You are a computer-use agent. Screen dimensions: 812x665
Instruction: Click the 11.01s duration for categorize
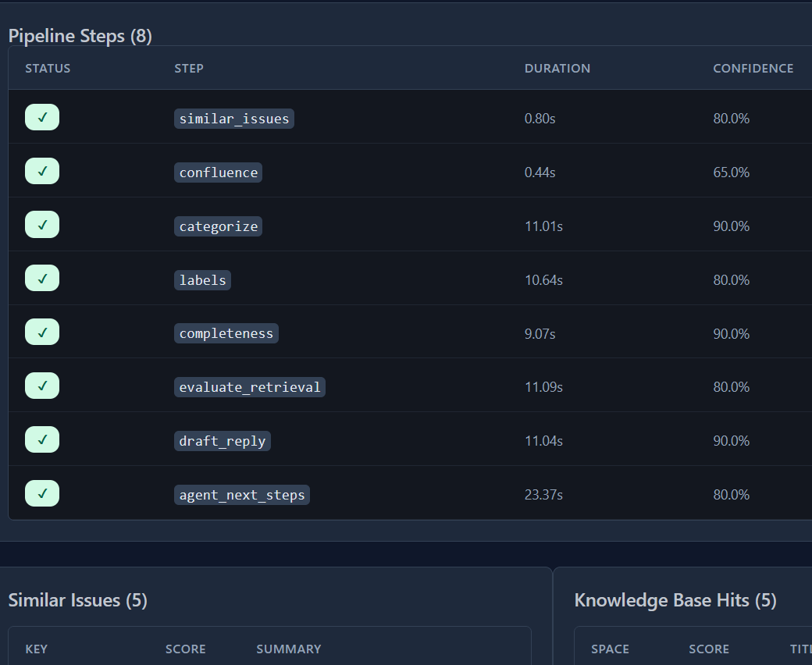[x=543, y=226]
